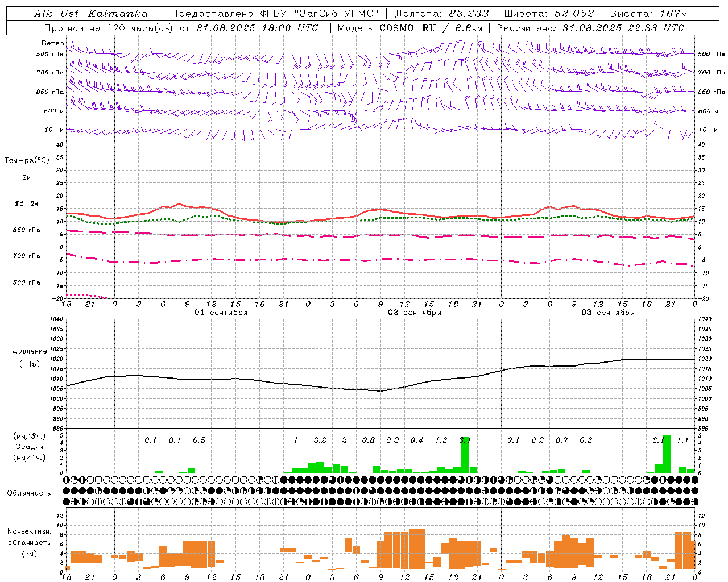Screen dimensions: 728x582
Task: Select the '(мм/1ч.)' precipitation unit label
Action: (28, 458)
